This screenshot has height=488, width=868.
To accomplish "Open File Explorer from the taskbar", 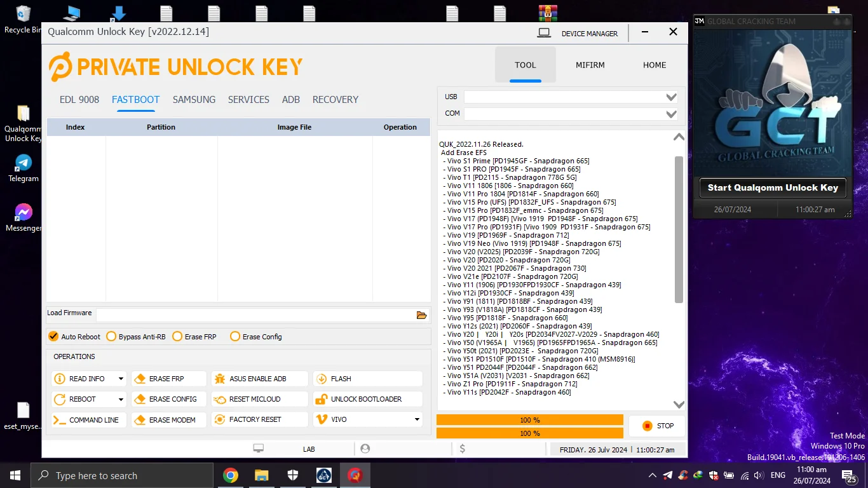I will (x=261, y=475).
